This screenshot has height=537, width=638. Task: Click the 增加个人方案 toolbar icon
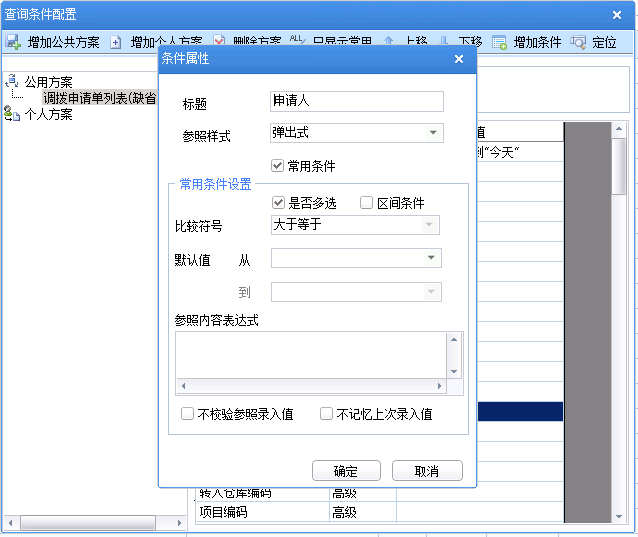[x=116, y=42]
